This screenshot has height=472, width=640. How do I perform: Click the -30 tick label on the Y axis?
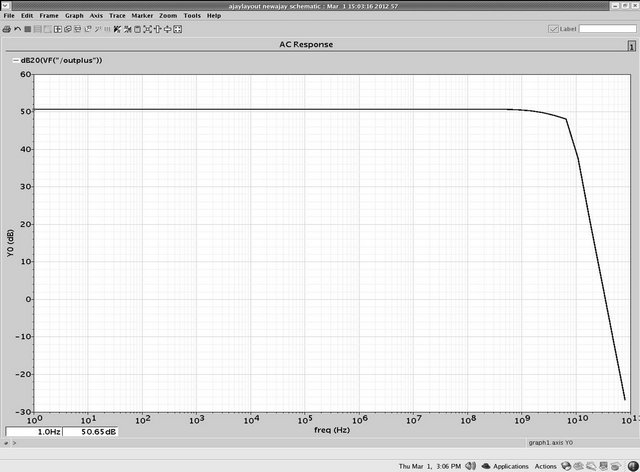23,412
